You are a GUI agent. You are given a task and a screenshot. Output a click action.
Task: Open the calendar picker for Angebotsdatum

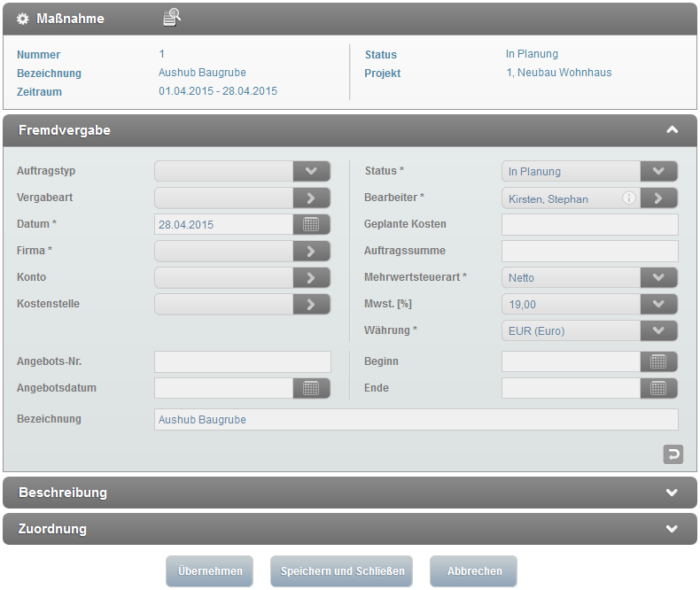coord(311,388)
